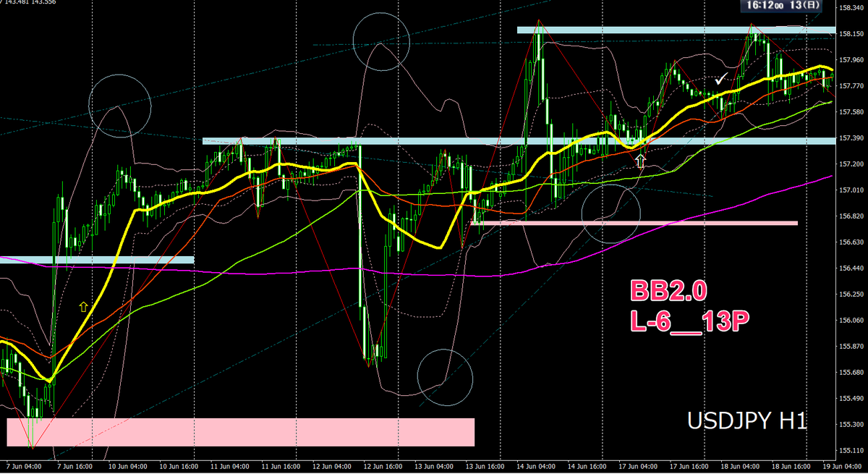Viewport: 868px width, 474px height.
Task: Click price level 157.010 on axis
Action: (x=852, y=190)
